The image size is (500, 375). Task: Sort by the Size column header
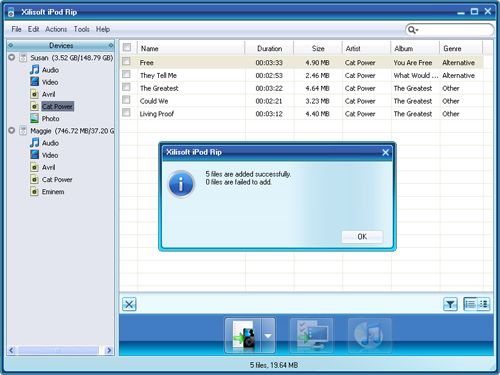click(318, 48)
